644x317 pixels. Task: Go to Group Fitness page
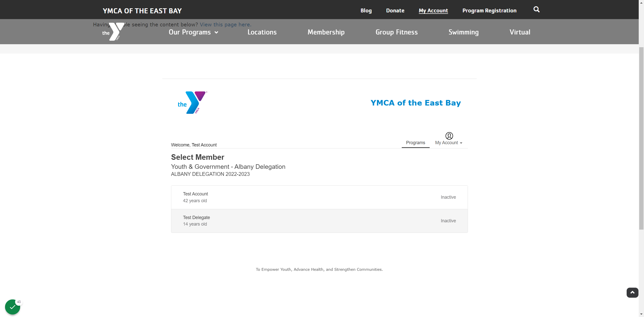coord(396,32)
